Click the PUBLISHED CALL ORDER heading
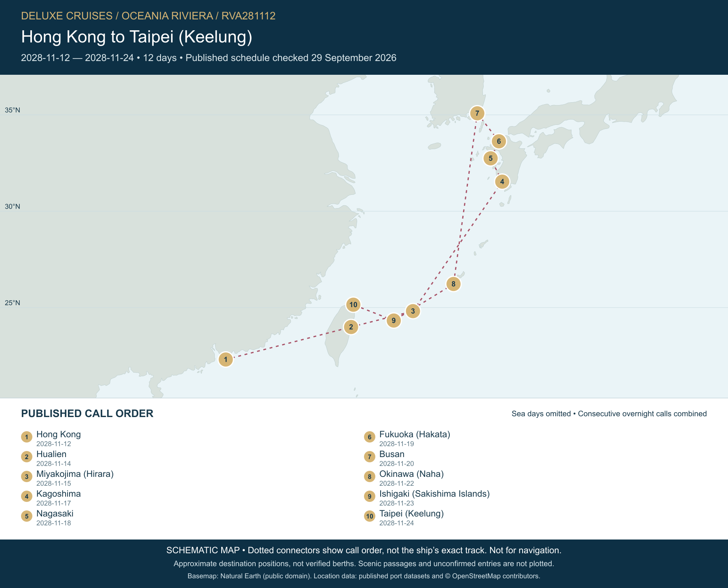728x588 pixels. point(87,413)
